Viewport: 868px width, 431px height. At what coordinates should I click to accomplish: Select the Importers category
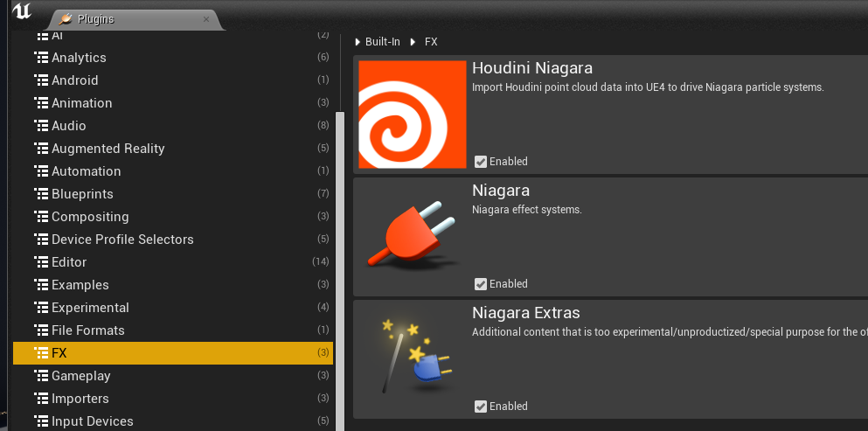click(173, 399)
